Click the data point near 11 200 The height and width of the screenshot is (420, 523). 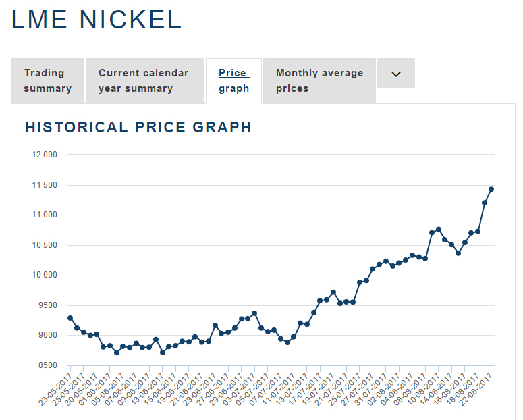pyautogui.click(x=485, y=203)
